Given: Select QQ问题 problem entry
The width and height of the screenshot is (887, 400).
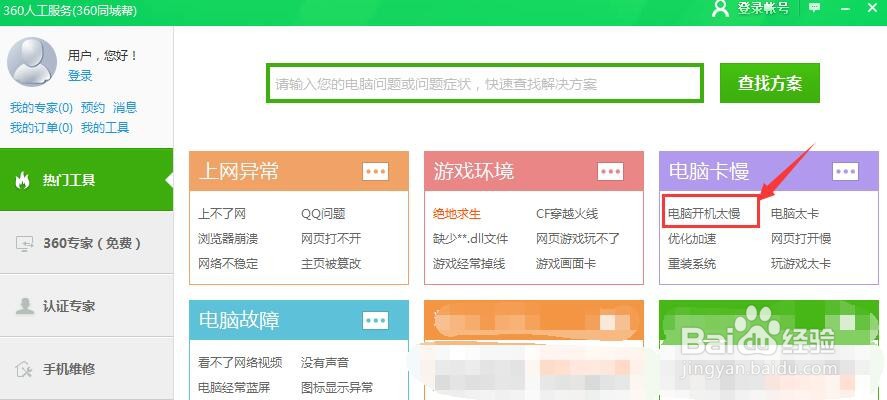Looking at the screenshot, I should (x=323, y=214).
